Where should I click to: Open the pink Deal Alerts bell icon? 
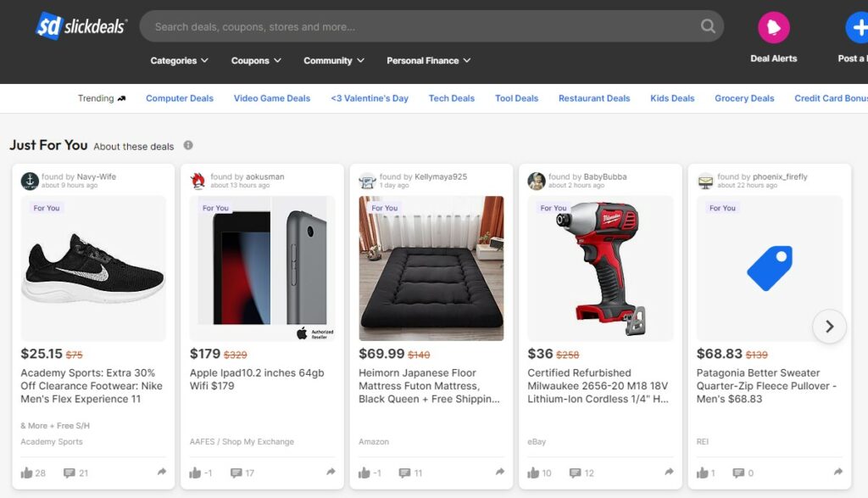pos(773,27)
